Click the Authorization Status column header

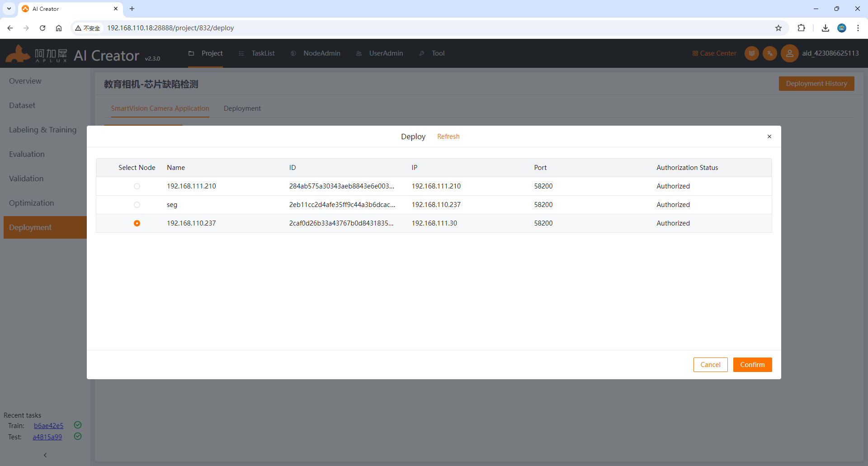[687, 168]
